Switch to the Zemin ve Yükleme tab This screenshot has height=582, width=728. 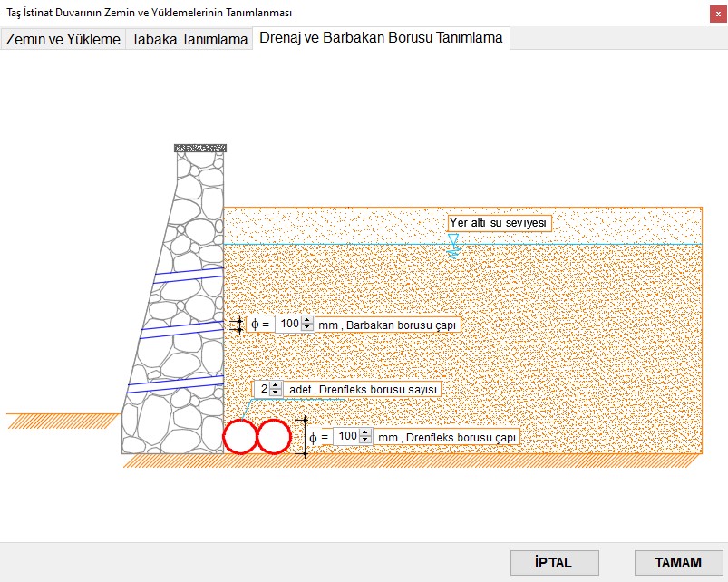point(63,40)
